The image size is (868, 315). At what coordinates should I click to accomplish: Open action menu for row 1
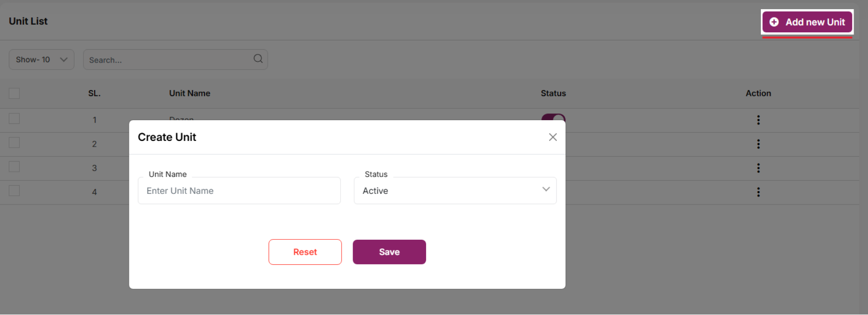tap(758, 120)
